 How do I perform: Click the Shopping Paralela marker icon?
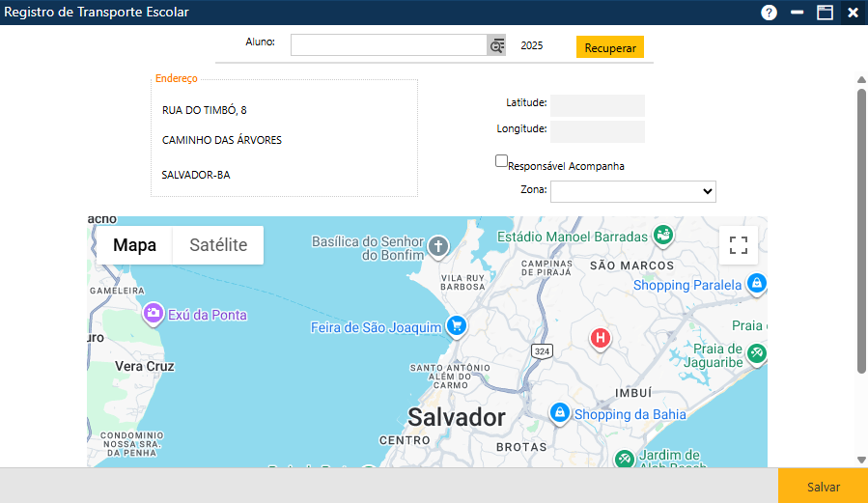[757, 284]
